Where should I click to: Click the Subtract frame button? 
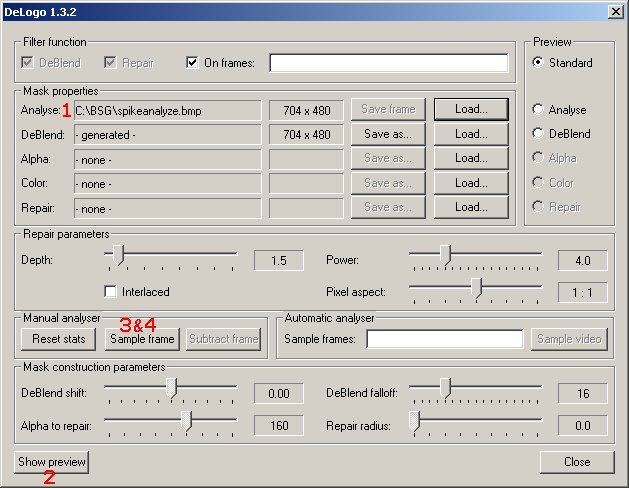223,339
